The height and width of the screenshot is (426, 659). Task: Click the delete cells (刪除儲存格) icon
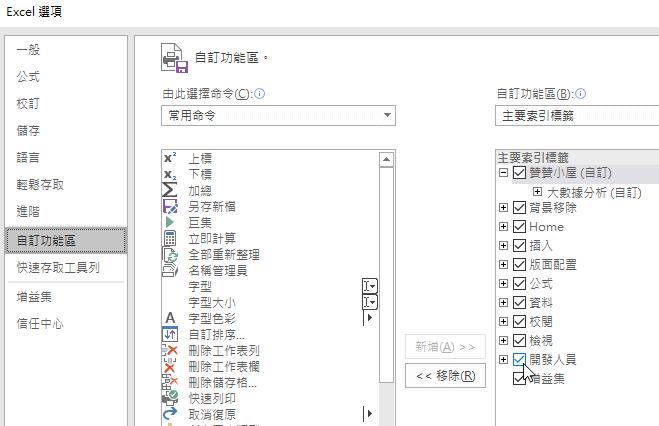170,382
